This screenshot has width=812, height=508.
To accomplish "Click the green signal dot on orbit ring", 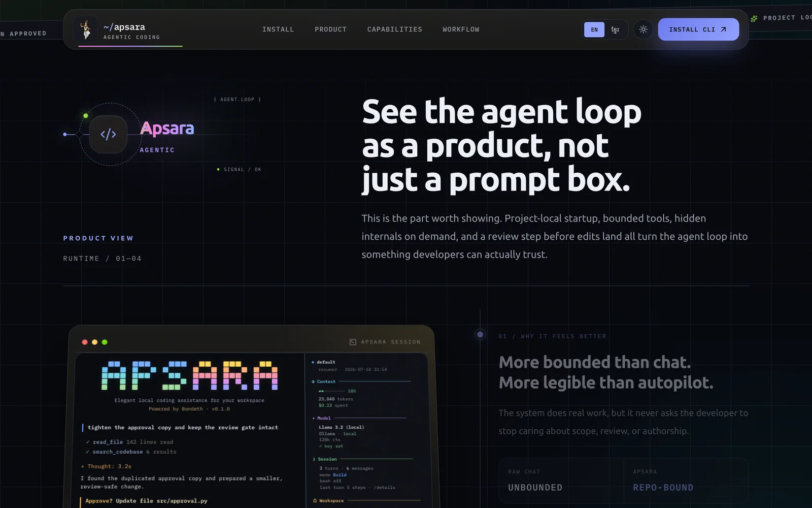I will (x=86, y=116).
